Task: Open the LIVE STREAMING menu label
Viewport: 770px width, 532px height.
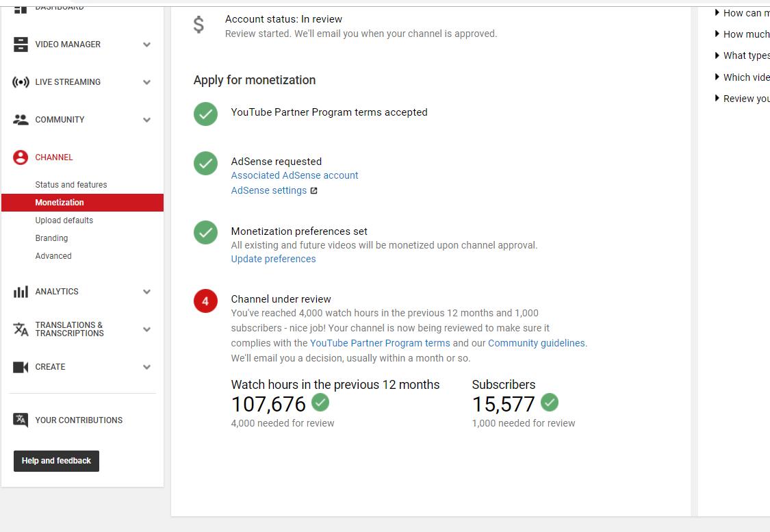Action: point(68,82)
